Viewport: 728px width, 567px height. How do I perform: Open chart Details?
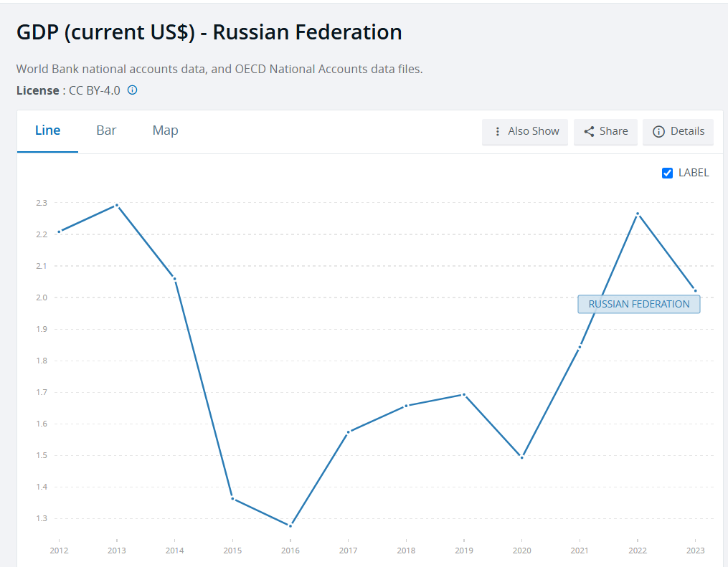tap(678, 132)
